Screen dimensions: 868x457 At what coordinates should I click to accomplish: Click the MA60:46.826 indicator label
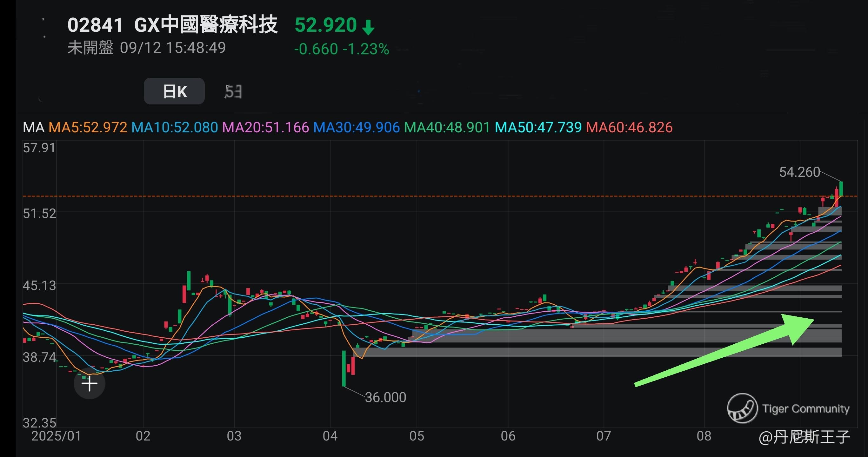629,128
